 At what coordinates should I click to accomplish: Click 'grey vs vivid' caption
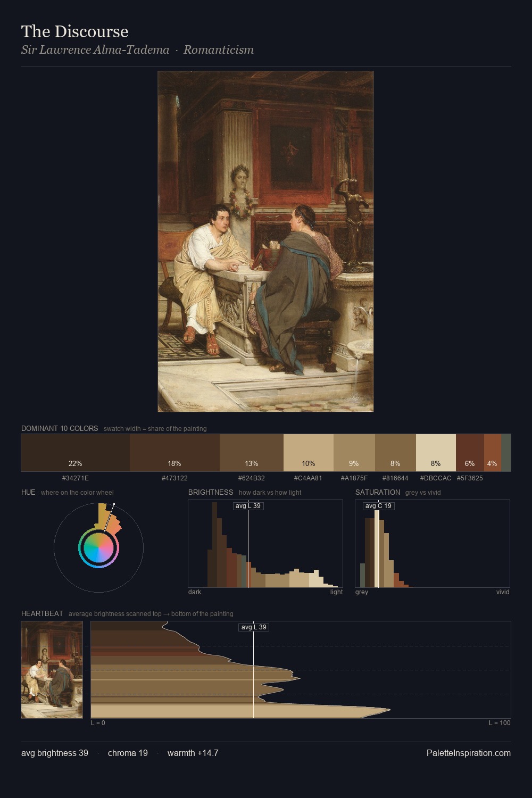click(x=423, y=493)
